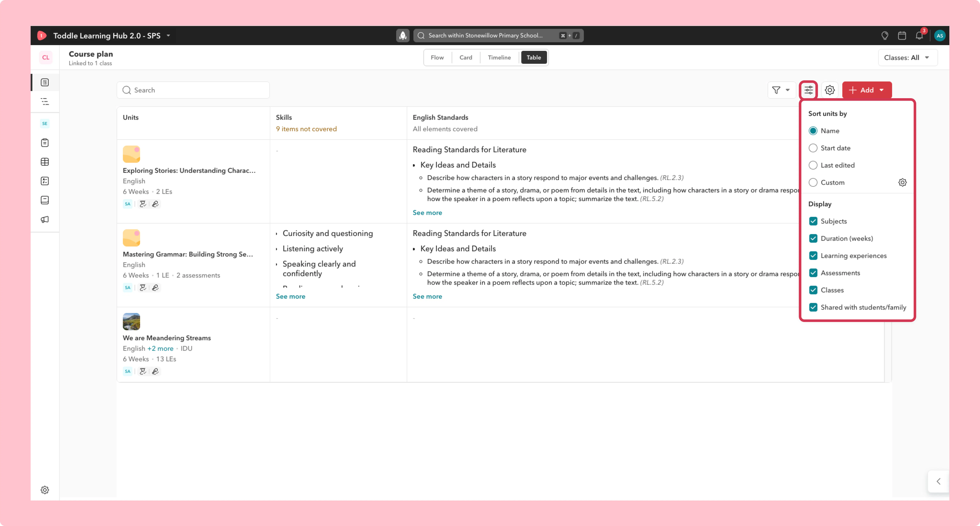
Task: Click the Units column header
Action: pos(130,117)
